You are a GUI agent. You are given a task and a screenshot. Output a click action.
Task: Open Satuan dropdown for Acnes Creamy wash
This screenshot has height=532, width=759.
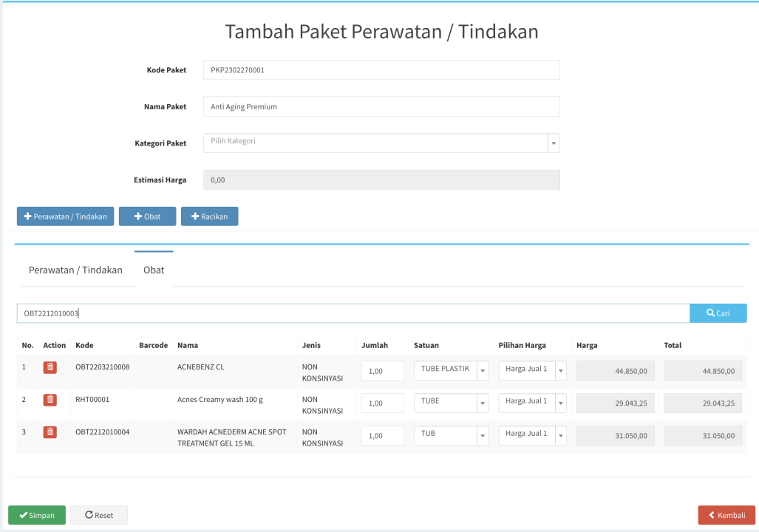pyautogui.click(x=451, y=403)
